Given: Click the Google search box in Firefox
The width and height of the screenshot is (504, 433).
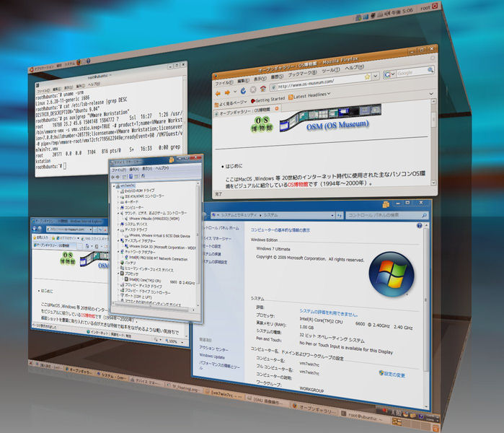Looking at the screenshot, I should (x=412, y=72).
